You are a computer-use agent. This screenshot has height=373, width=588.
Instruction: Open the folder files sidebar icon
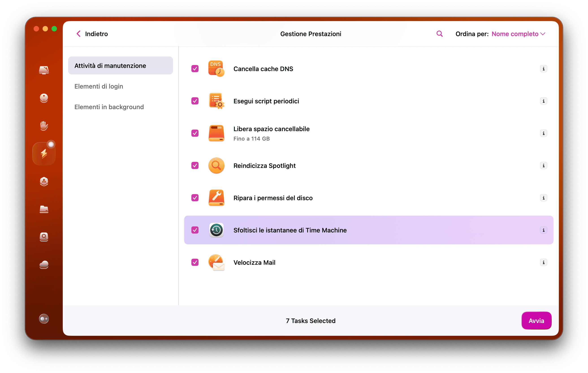coord(44,209)
